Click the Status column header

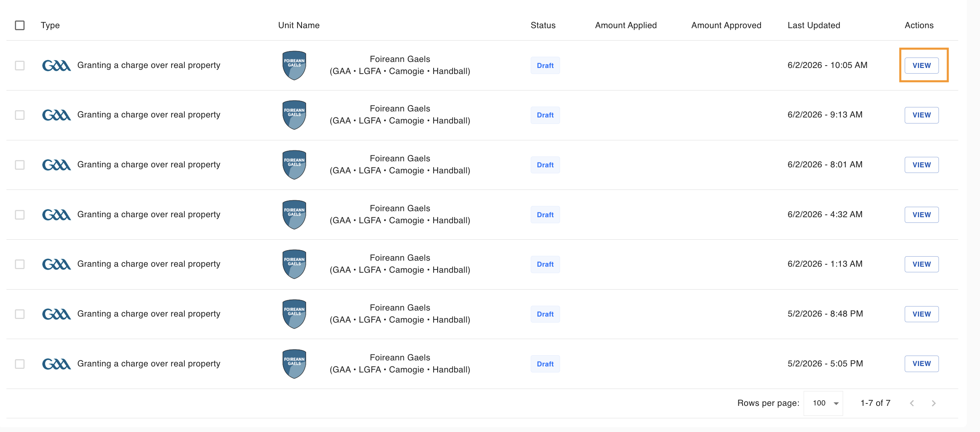click(543, 25)
